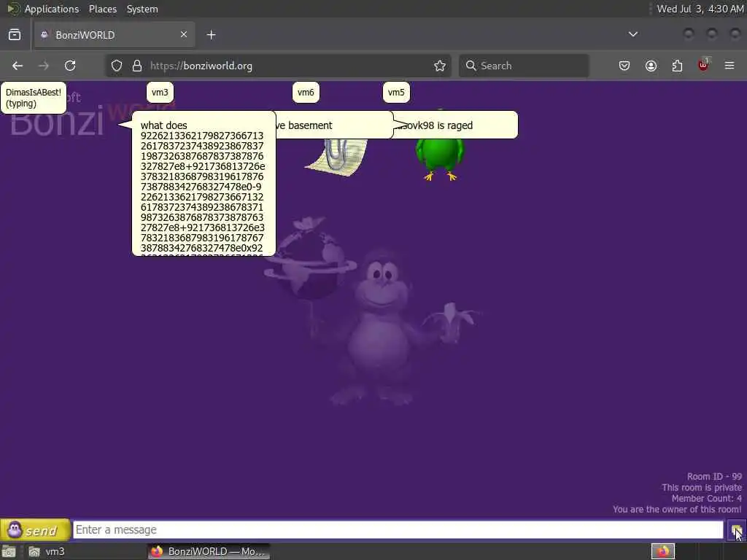Viewport: 747px width, 560px height.
Task: Open the Pocket save icon
Action: (x=624, y=66)
